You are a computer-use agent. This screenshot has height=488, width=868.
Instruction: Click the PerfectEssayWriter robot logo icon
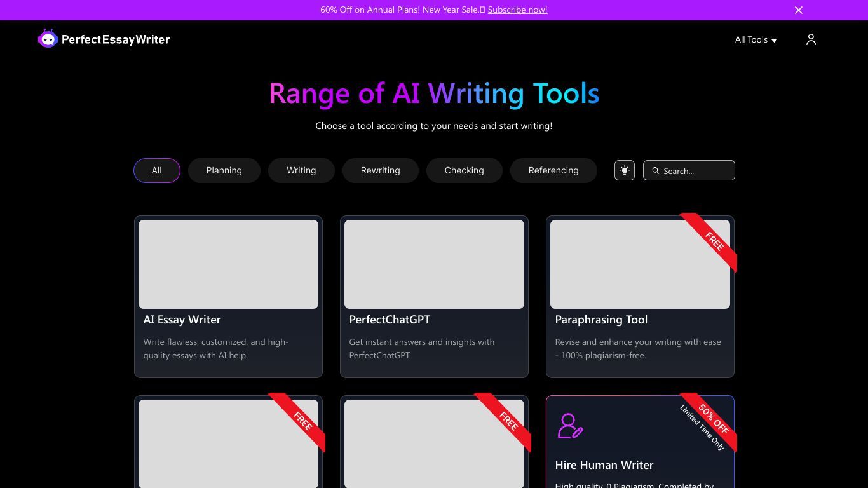(x=48, y=39)
